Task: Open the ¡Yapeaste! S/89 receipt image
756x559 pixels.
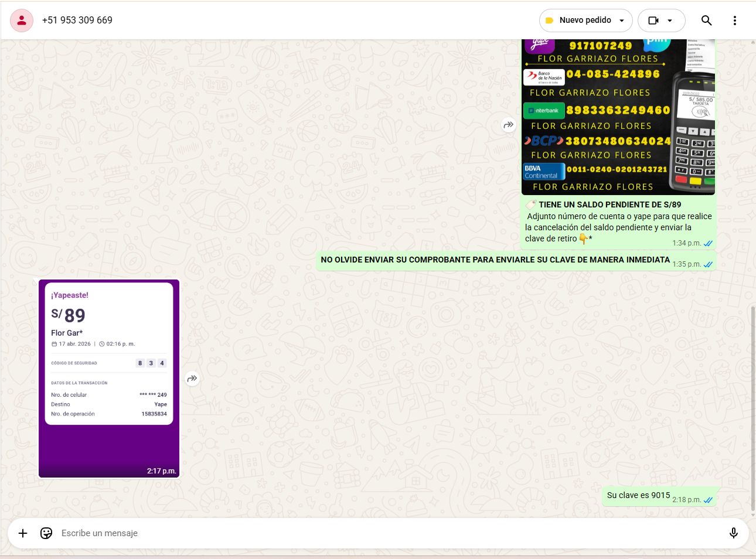Action: pos(109,379)
